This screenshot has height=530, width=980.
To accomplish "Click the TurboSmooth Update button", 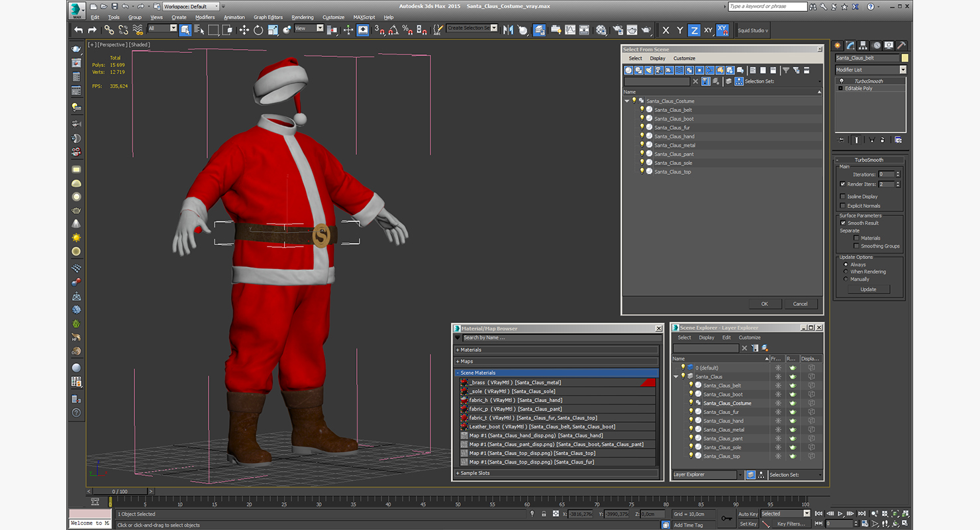I will 868,289.
